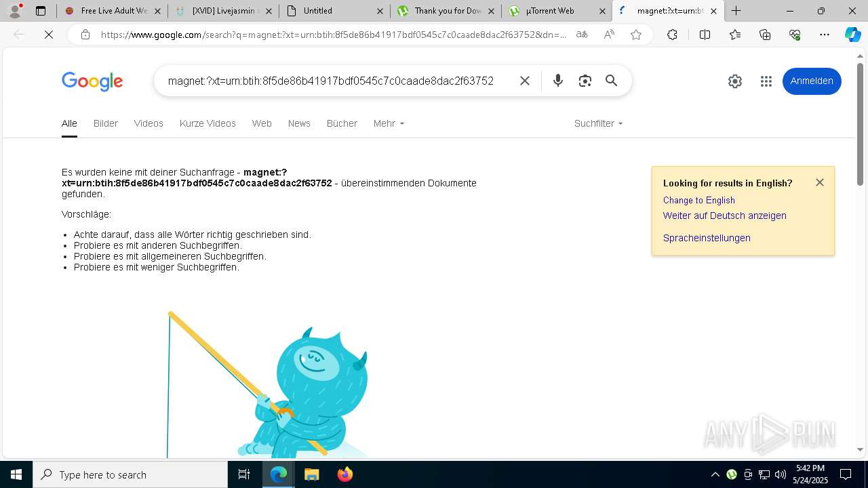Select the Kurze Videos filter
Image resolution: width=868 pixels, height=488 pixels.
coord(208,123)
